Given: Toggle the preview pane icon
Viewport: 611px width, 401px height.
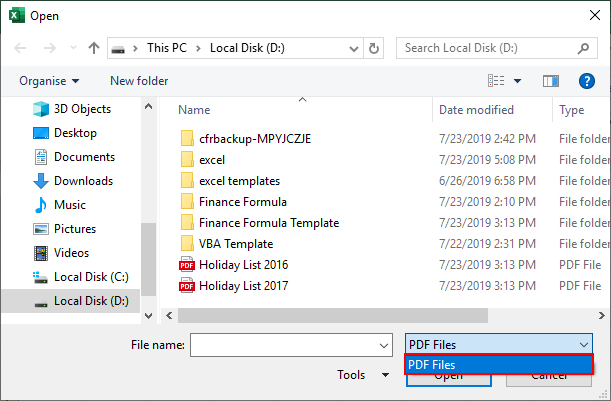Looking at the screenshot, I should tap(550, 81).
